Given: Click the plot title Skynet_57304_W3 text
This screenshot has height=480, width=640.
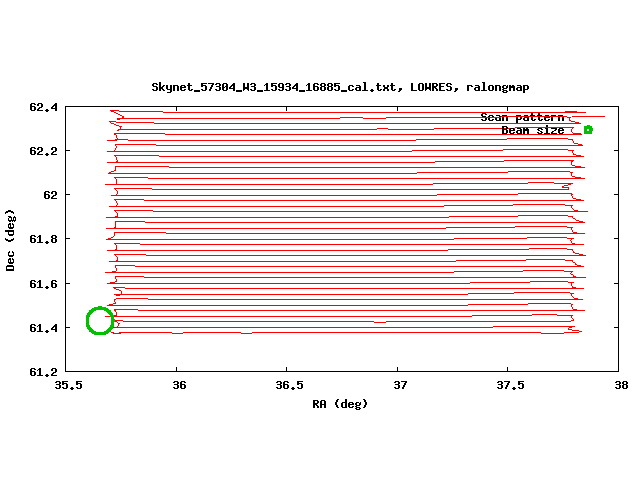Looking at the screenshot, I should [x=340, y=87].
